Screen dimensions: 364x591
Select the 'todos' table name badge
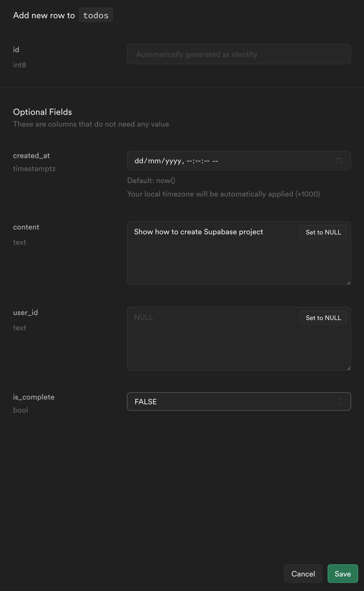(x=96, y=15)
